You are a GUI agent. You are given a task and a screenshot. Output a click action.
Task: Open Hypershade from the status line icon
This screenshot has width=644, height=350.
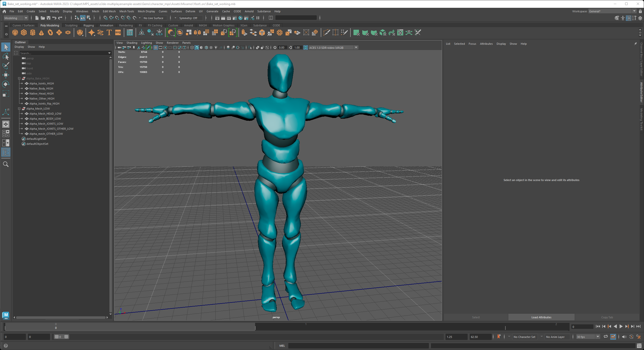point(240,18)
